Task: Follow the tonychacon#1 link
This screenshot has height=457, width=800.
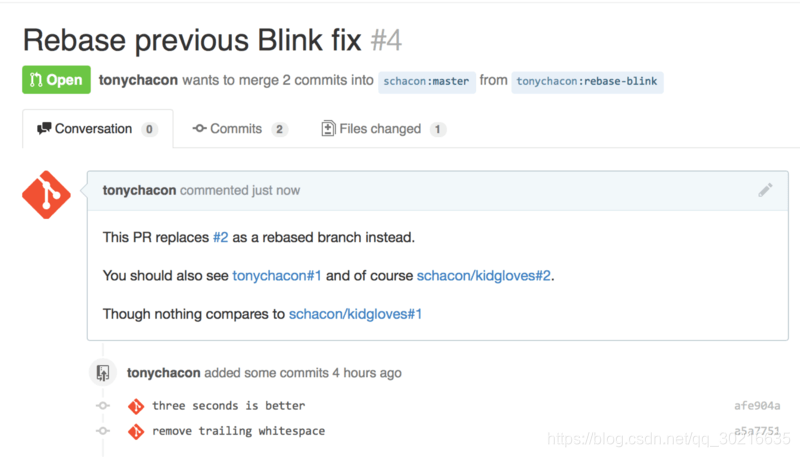Action: 277,275
